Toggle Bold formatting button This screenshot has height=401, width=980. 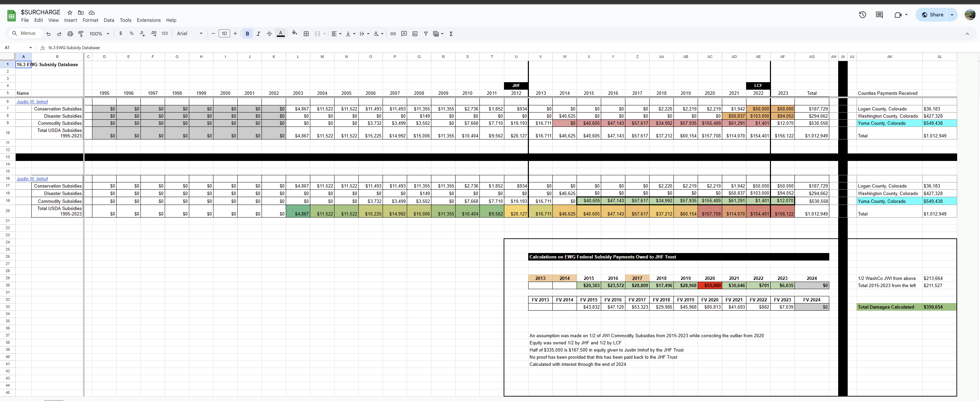tap(247, 34)
